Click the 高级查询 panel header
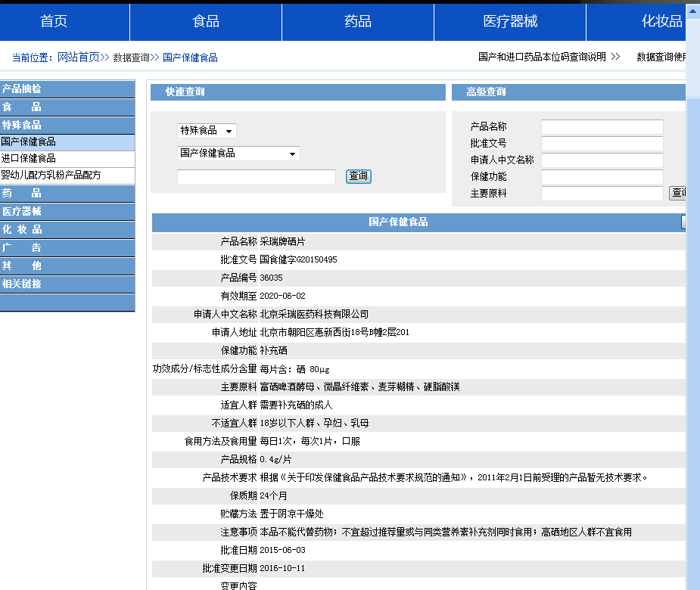The image size is (700, 590). (569, 92)
